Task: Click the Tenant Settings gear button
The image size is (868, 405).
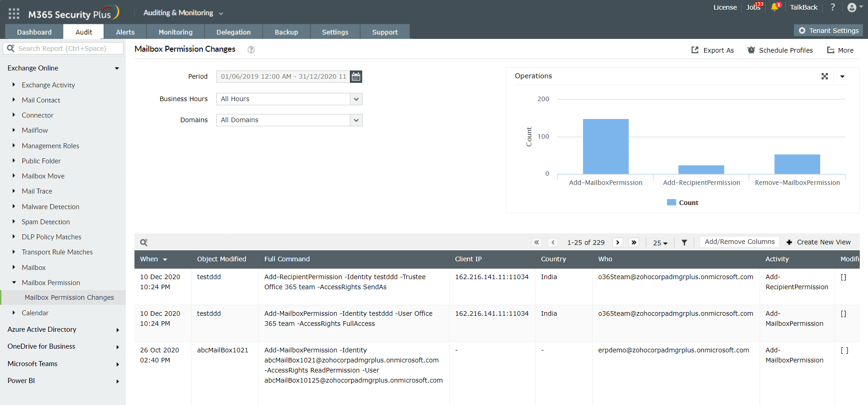Action: tap(829, 31)
